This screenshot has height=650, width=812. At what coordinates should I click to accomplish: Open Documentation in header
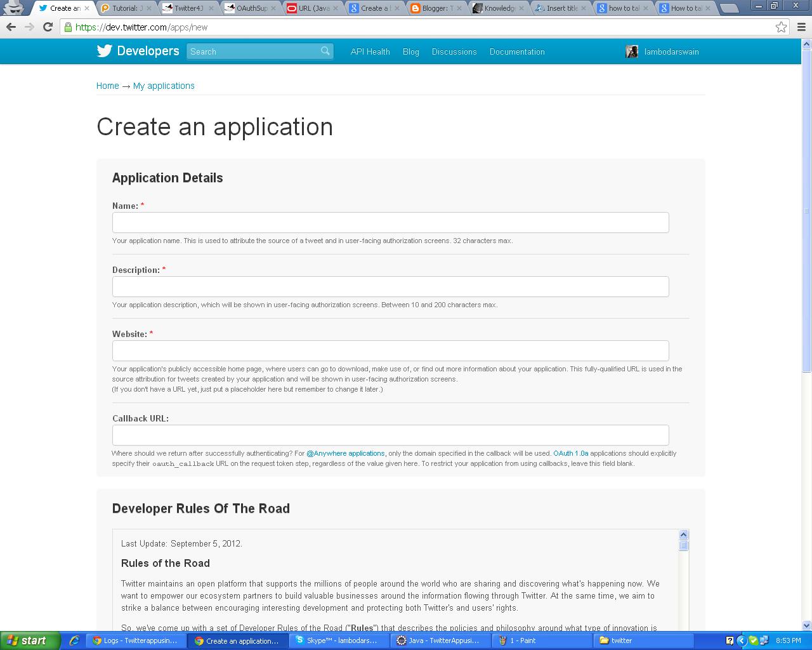[x=517, y=51]
